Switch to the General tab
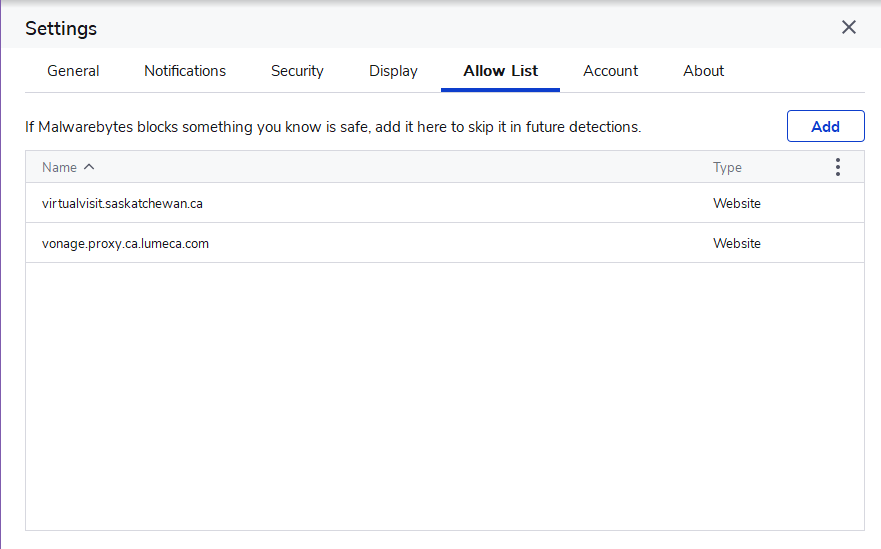 coord(73,71)
